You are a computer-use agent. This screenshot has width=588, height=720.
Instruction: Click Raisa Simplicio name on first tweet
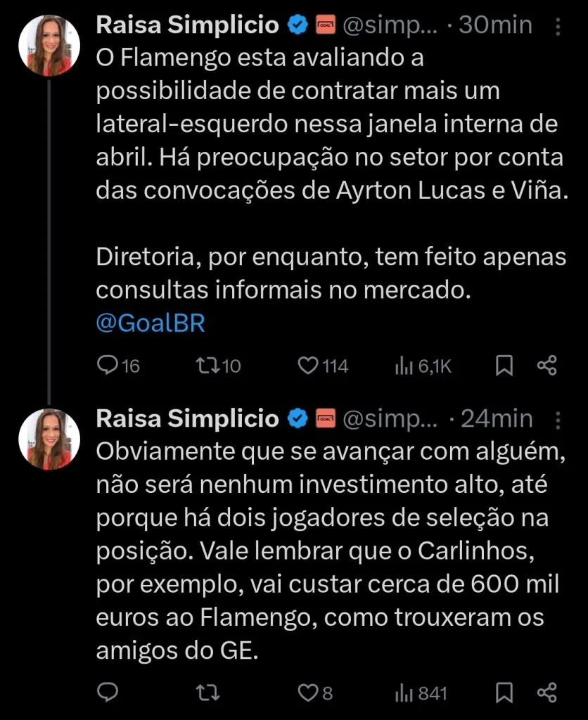tap(186, 25)
